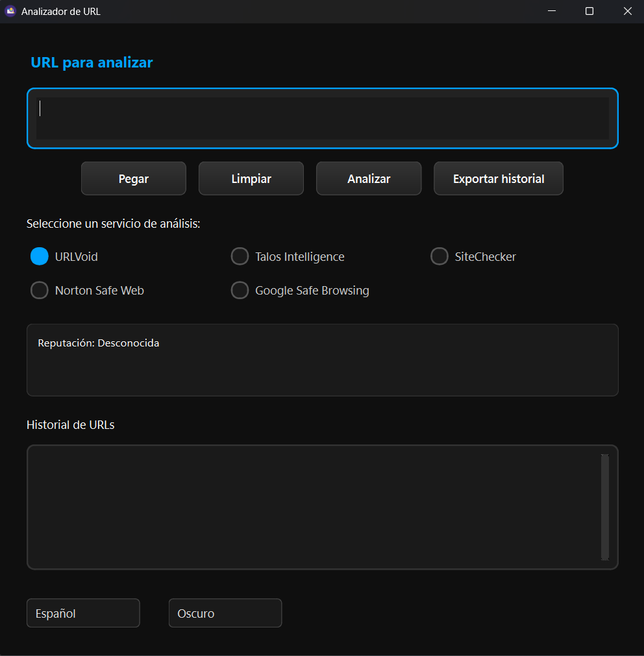Select the SiteChecker radio option
The width and height of the screenshot is (644, 656).
[x=440, y=256]
